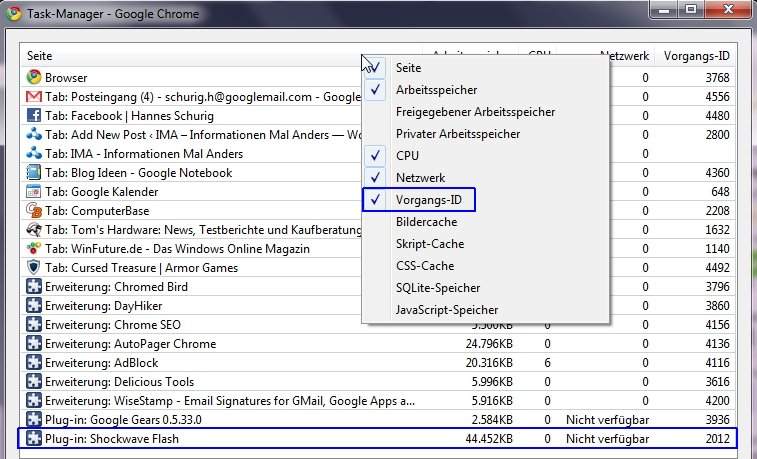Click the puzzle icon for Delicious Tools
This screenshot has height=459, width=757.
(x=34, y=381)
